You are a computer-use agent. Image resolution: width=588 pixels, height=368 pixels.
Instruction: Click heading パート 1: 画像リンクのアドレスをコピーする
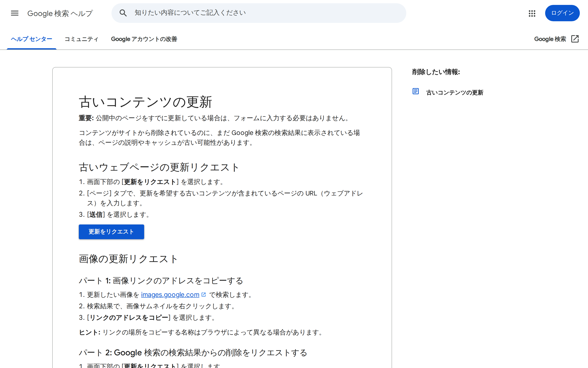pos(161,281)
